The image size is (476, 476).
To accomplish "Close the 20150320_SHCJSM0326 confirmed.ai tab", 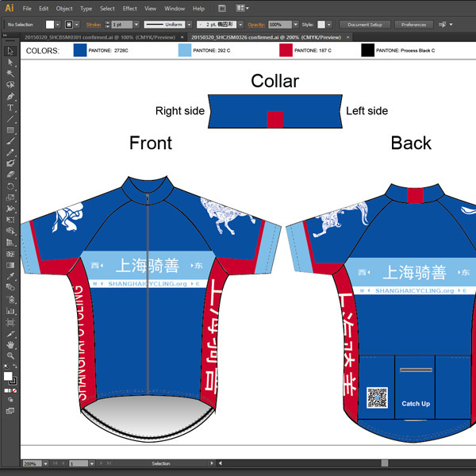I will tap(348, 37).
